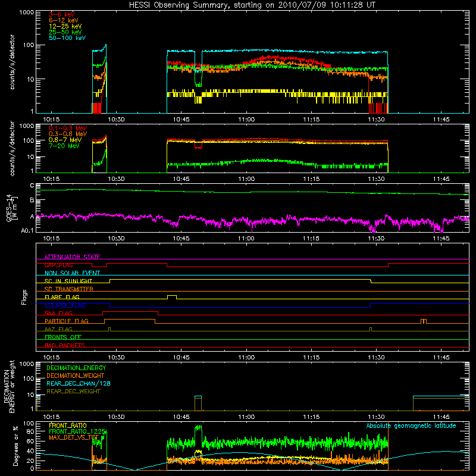Click the DECIMATION ENERGY or weight axis label
This screenshot has width=476, height=476.
point(9,386)
